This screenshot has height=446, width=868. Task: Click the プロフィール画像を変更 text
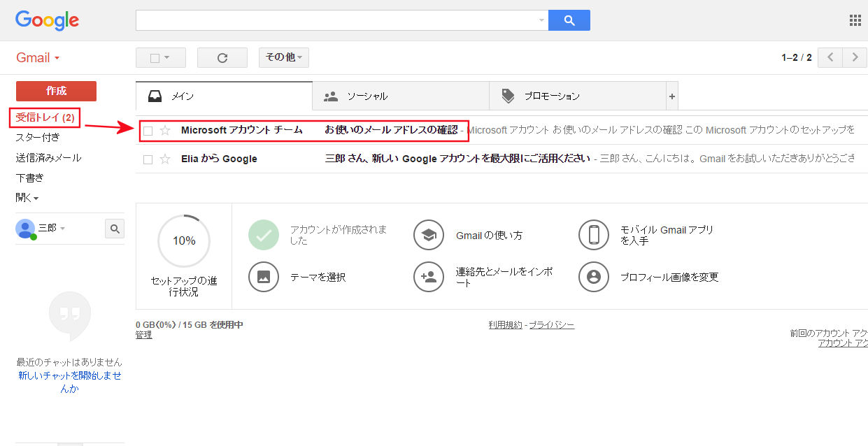[669, 278]
